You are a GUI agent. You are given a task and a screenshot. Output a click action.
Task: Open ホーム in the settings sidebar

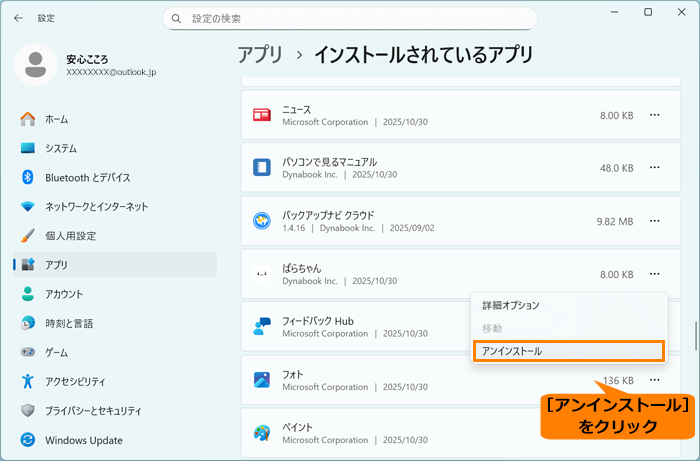coord(115,119)
